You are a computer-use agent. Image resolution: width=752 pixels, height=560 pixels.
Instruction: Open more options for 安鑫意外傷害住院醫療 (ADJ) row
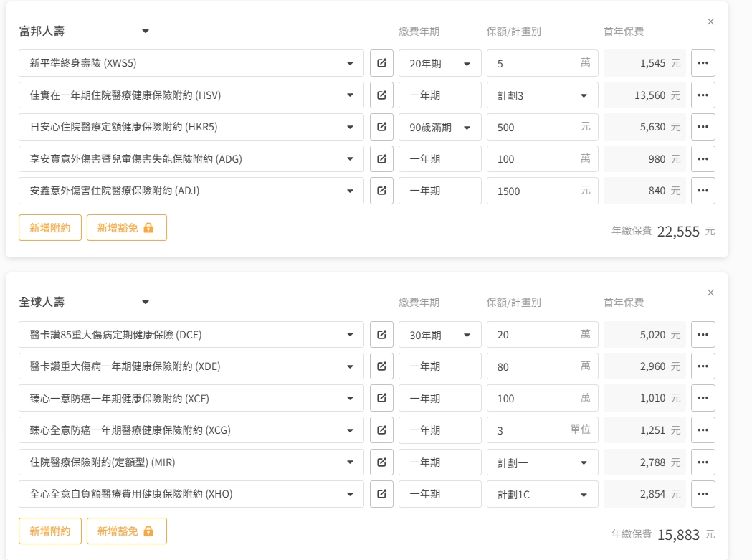point(703,191)
